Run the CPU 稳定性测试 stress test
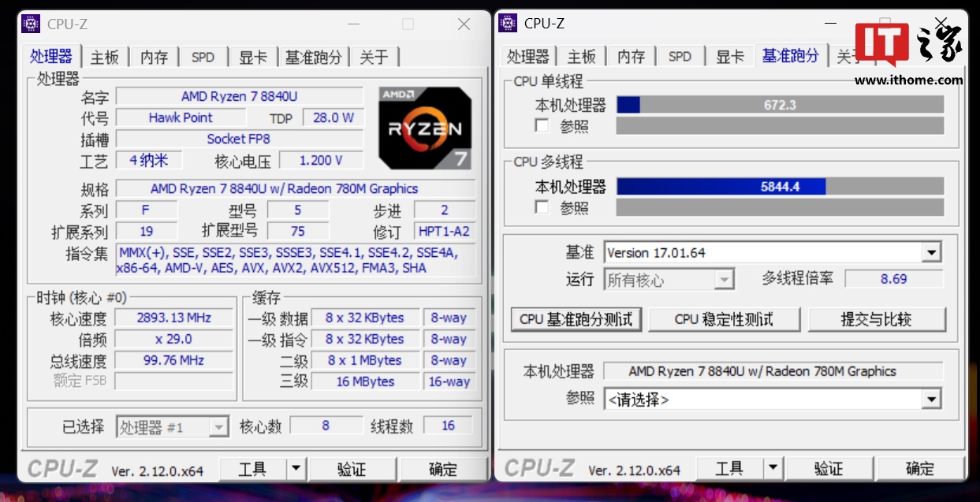Viewport: 980px width, 502px height. coord(724,319)
